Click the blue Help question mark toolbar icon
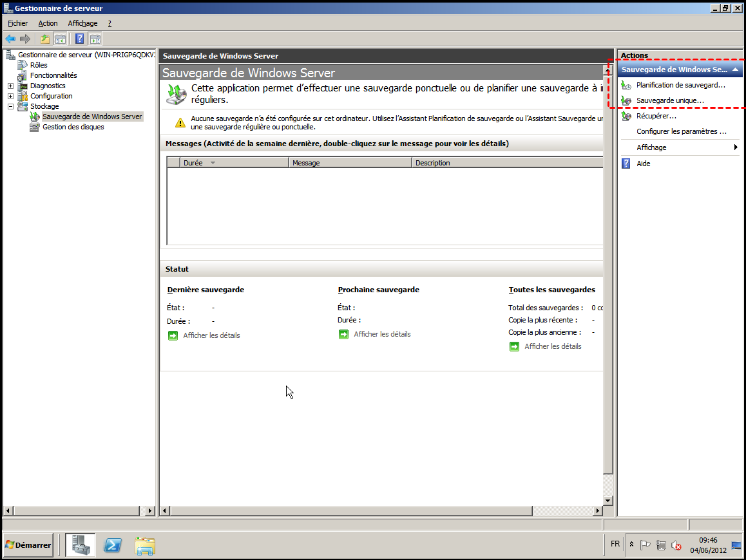The image size is (746, 560). (80, 39)
